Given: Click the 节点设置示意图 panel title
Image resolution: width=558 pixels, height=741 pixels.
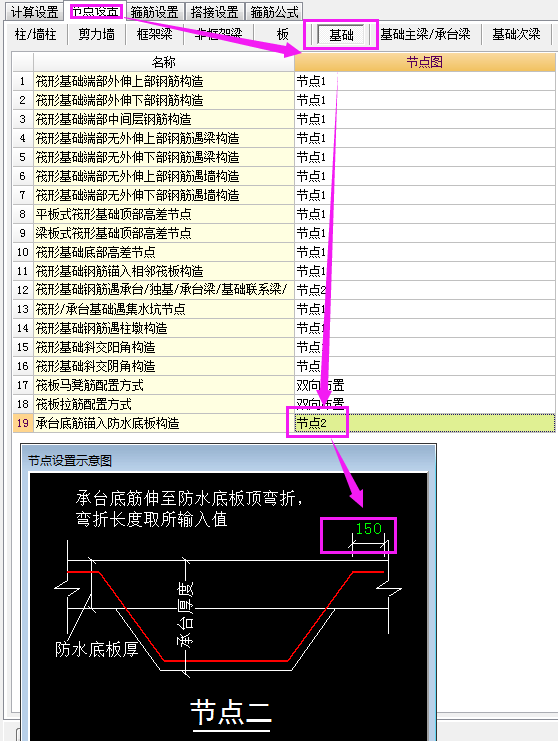Looking at the screenshot, I should (70, 461).
